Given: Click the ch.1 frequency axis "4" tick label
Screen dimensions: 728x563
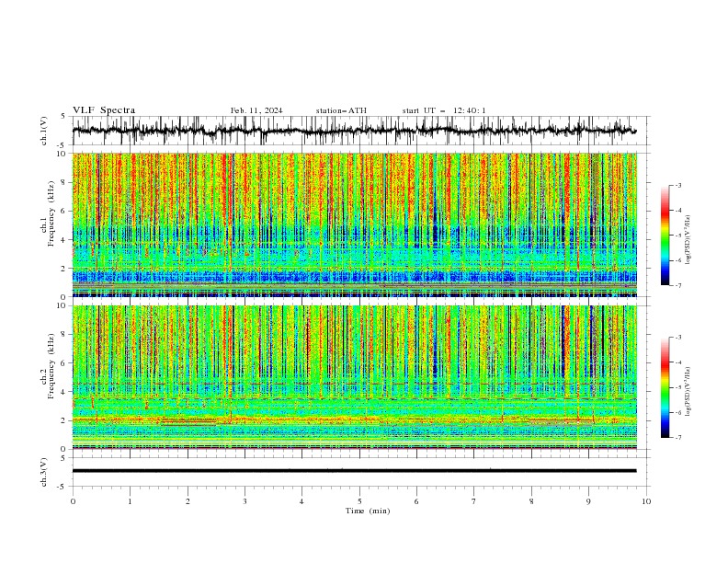Looking at the screenshot, I should (64, 240).
